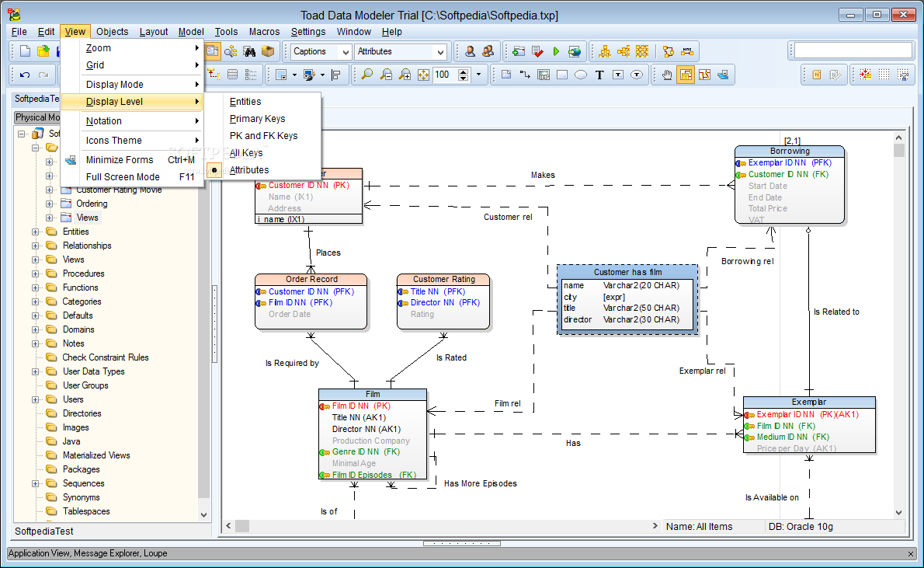924x568 pixels.
Task: Click the snap to grid red arrows icon
Action: click(865, 75)
